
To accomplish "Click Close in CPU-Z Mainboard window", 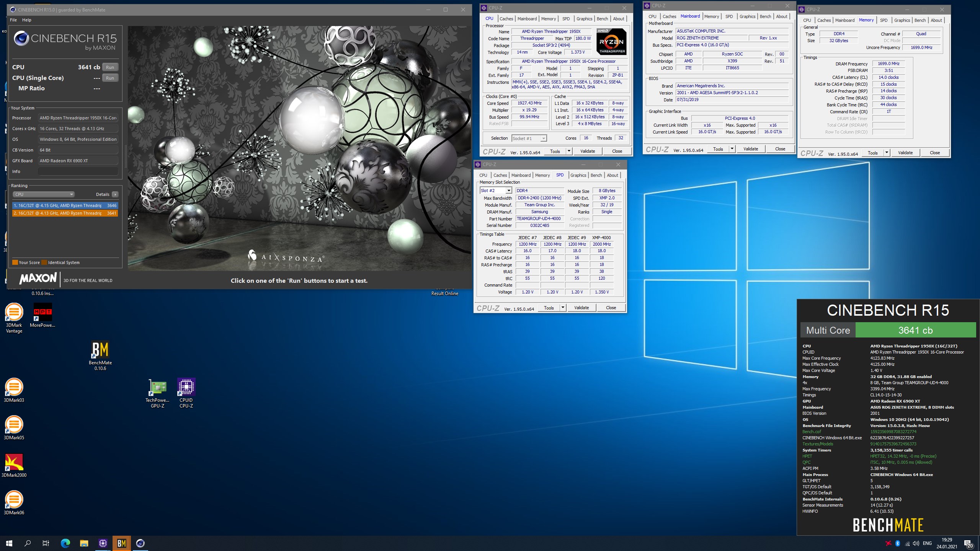I will coord(780,149).
